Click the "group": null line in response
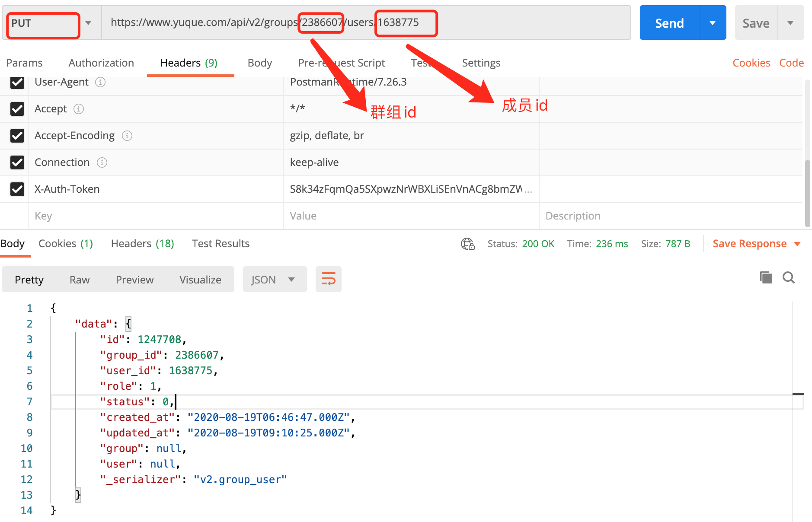Viewport: 812px width, 522px height. pyautogui.click(x=143, y=449)
